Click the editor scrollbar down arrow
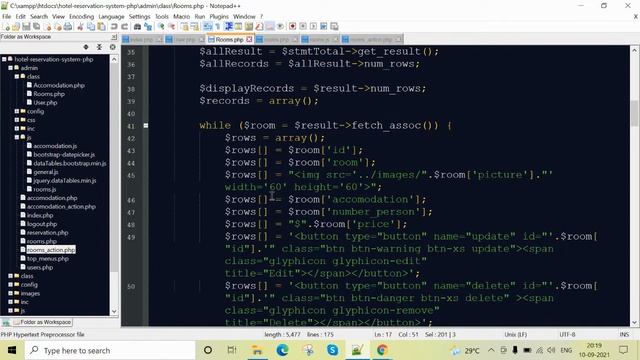 pos(634,322)
